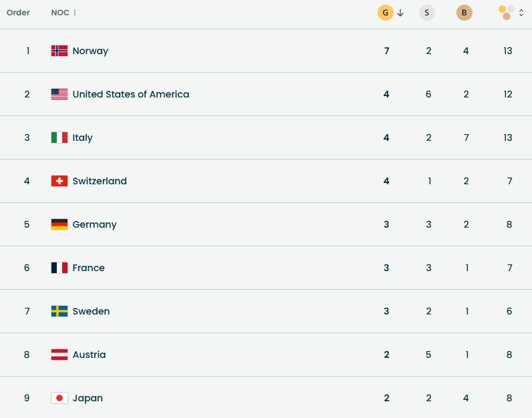Viewport: 532px width, 418px height.
Task: Toggle total medals sort chevrons
Action: point(521,13)
